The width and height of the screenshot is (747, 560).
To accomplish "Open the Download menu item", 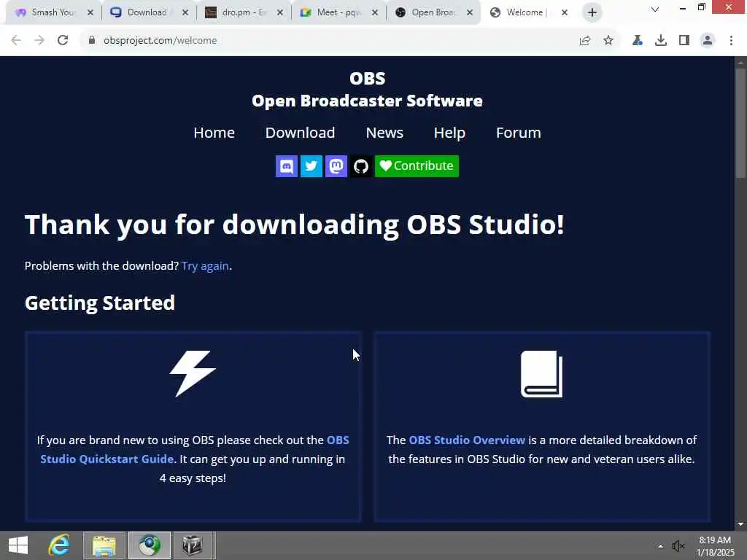I will (300, 133).
